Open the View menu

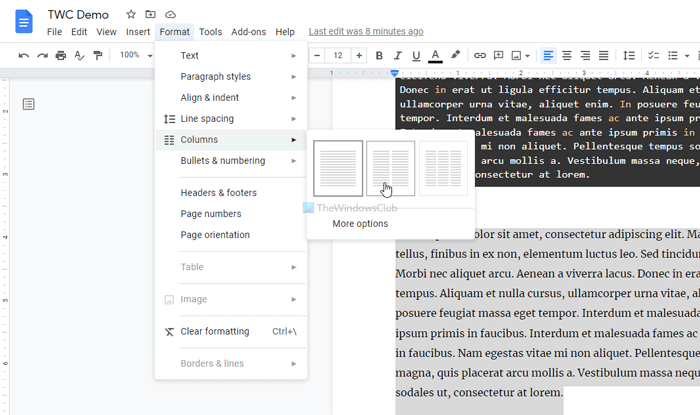pyautogui.click(x=106, y=32)
